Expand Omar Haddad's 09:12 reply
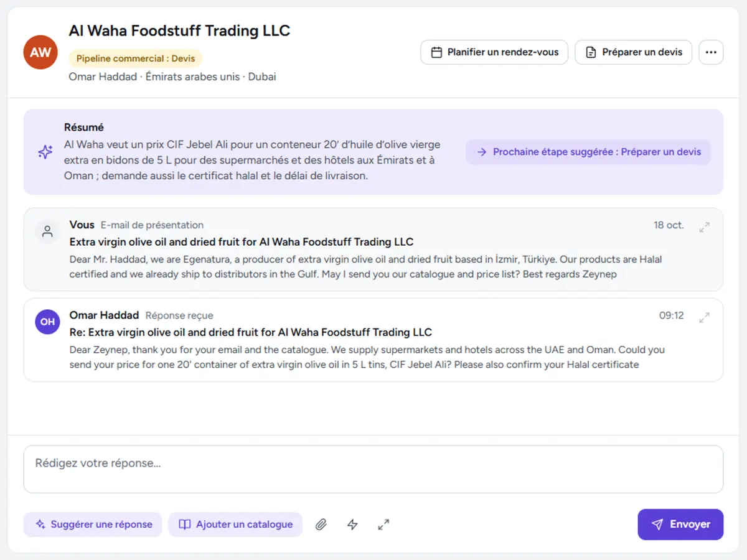The height and width of the screenshot is (560, 747). (704, 317)
